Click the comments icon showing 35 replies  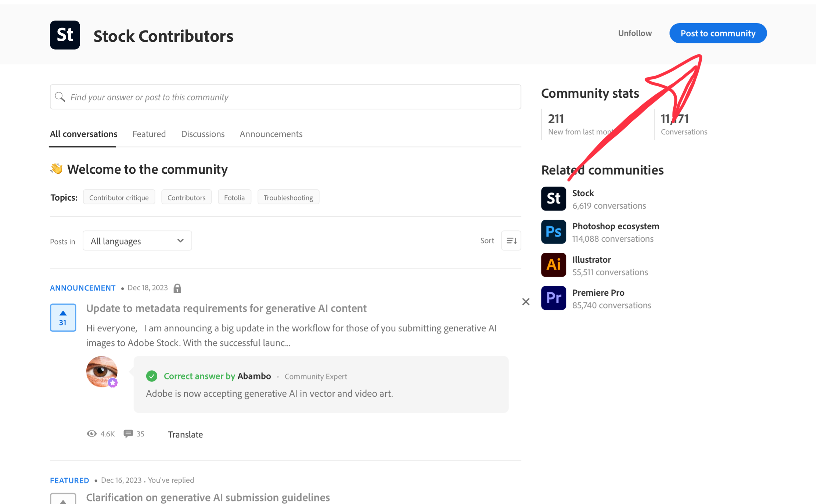(129, 434)
